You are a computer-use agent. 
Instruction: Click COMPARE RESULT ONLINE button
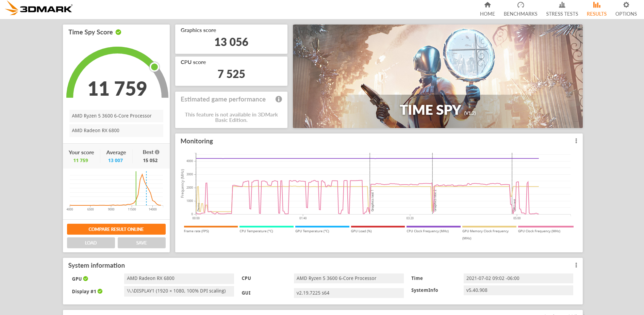[x=116, y=229]
